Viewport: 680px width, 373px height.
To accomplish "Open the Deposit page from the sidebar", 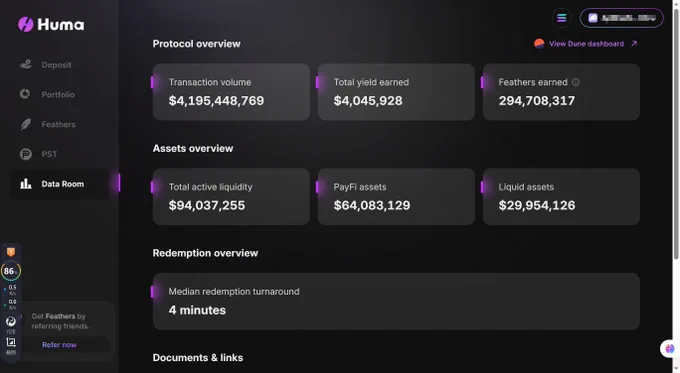I will tap(56, 65).
